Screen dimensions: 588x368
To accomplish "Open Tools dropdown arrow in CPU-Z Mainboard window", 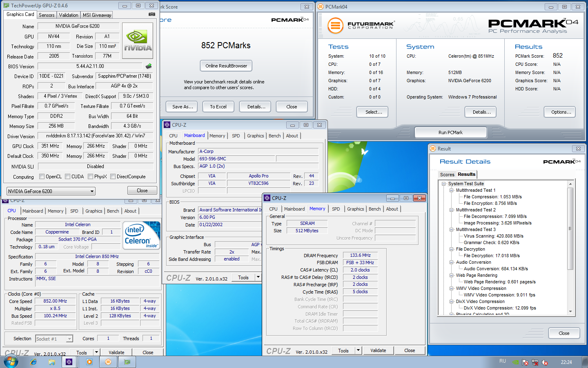I will pyautogui.click(x=258, y=277).
